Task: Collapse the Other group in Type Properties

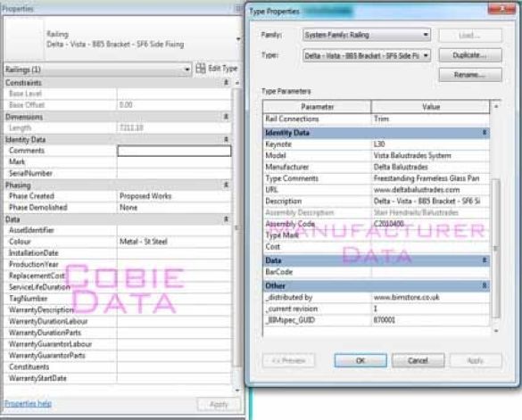Action: pyautogui.click(x=485, y=285)
